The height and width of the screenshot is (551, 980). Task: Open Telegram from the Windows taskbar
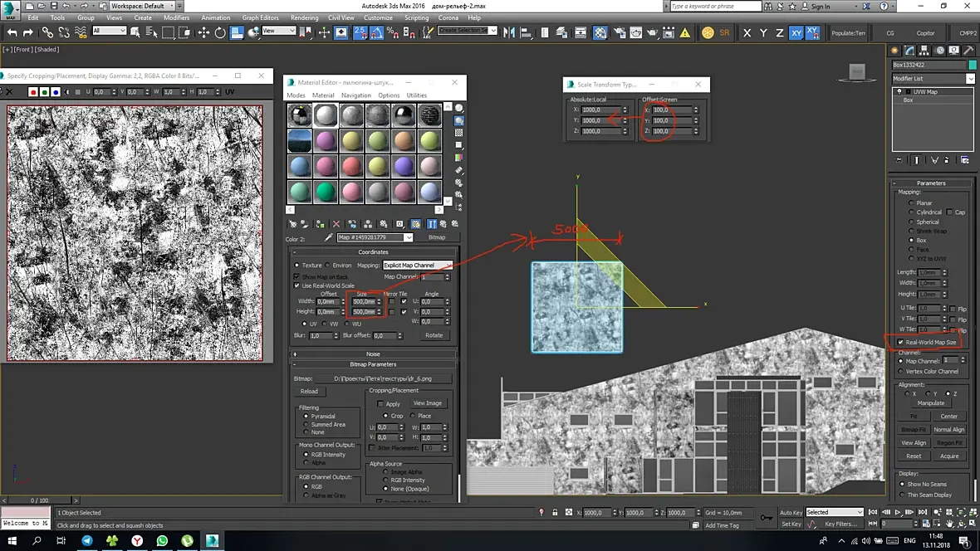pyautogui.click(x=87, y=541)
